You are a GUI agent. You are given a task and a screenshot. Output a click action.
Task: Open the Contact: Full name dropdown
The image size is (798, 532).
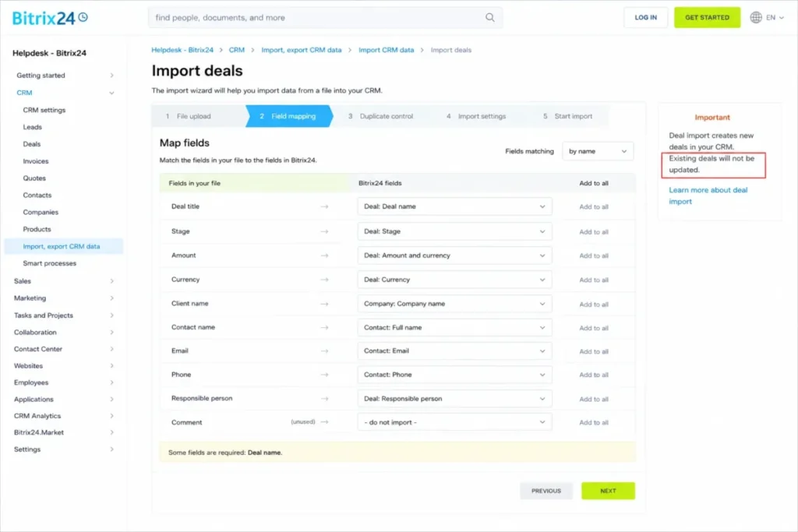[x=454, y=328]
